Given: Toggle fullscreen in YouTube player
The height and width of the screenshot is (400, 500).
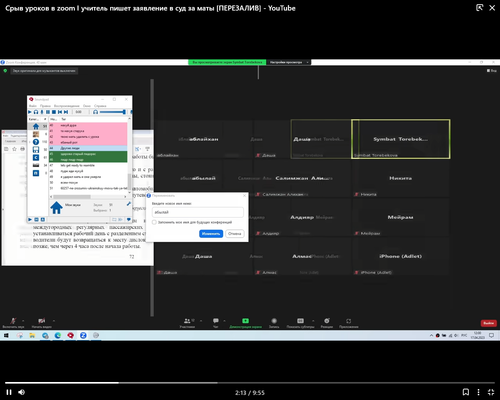Looking at the screenshot, I should coord(491,392).
